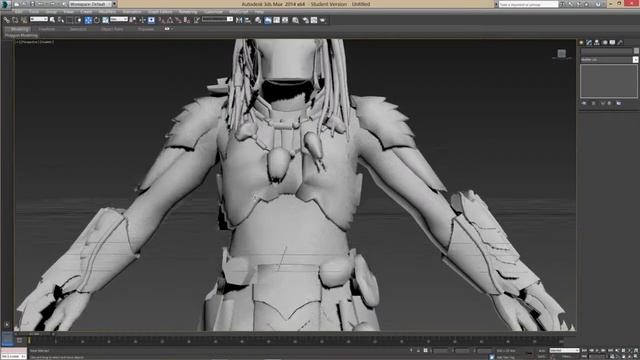This screenshot has width=640, height=360.
Task: Expand the ribbon minimize options arrow
Action: coord(172,29)
